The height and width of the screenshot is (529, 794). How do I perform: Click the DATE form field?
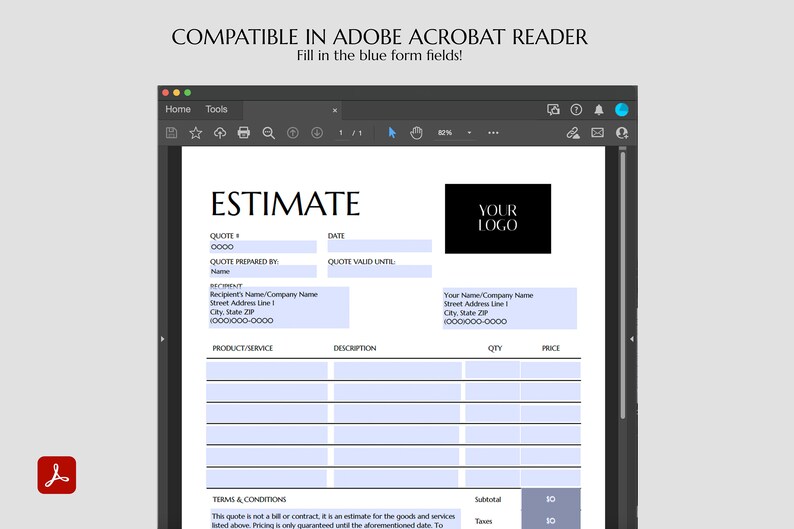379,246
